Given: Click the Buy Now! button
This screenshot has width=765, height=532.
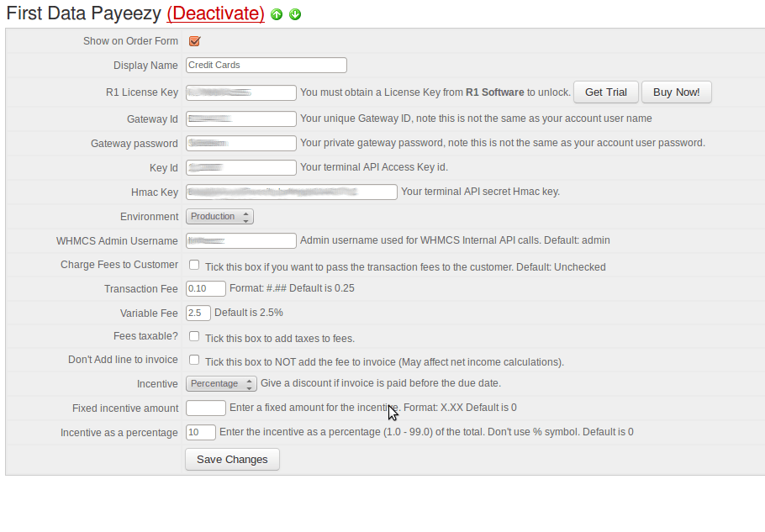Looking at the screenshot, I should (676, 92).
